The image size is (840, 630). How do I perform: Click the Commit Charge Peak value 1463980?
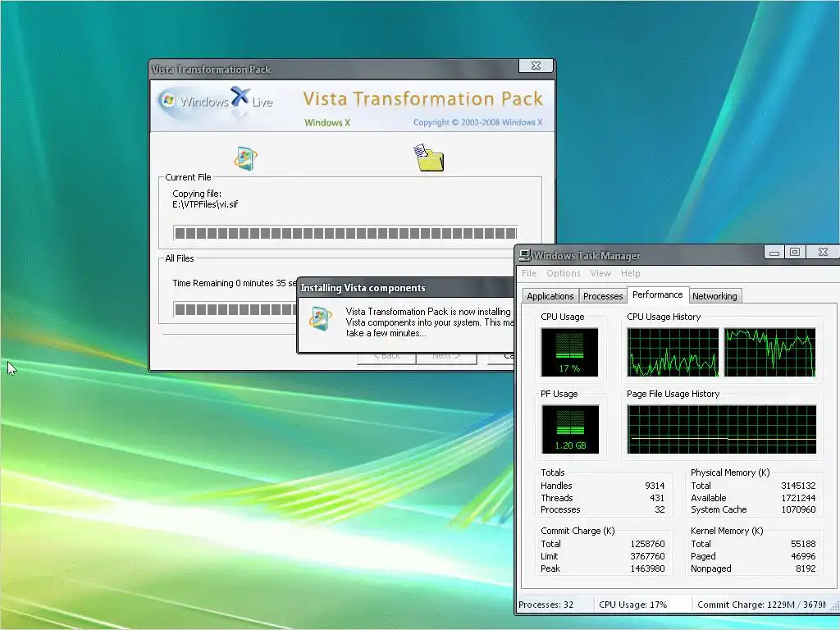coord(647,569)
